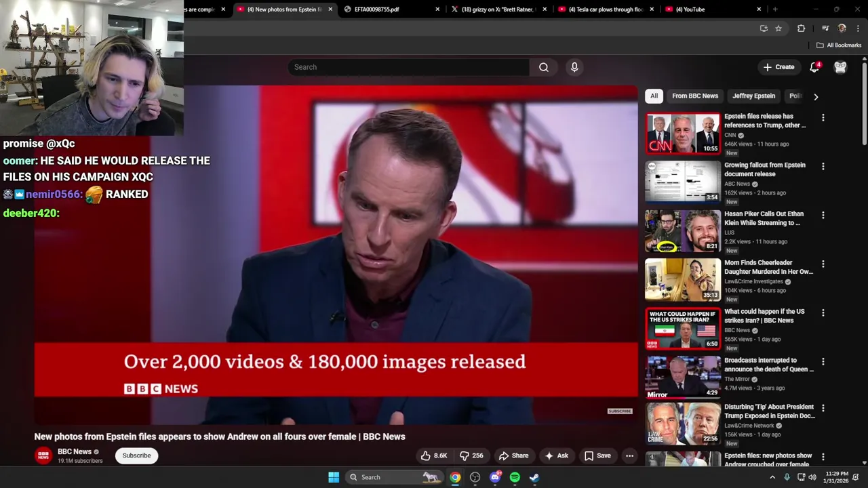868x488 pixels.
Task: Open options menu for Broadcasts interrupted video
Action: [x=823, y=361]
